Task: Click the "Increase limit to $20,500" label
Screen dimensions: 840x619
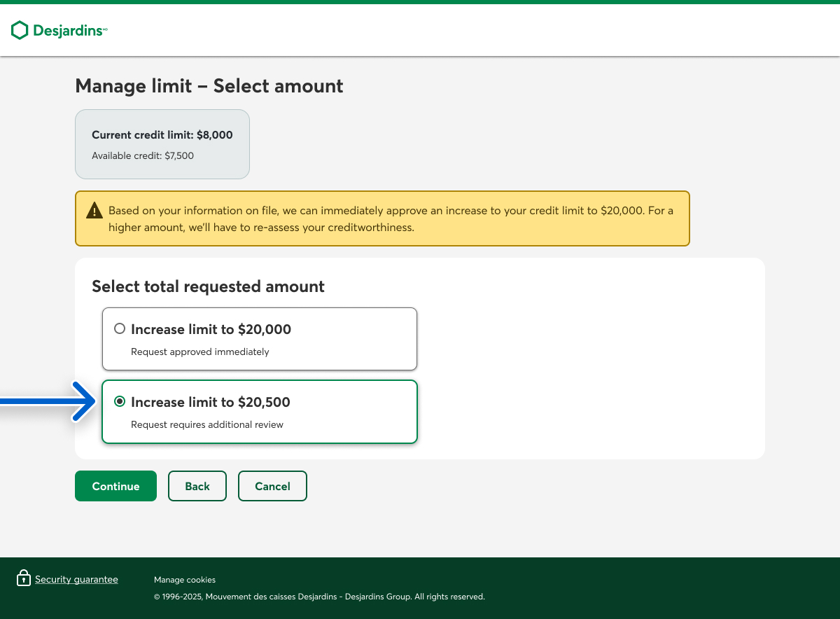Action: coord(210,402)
